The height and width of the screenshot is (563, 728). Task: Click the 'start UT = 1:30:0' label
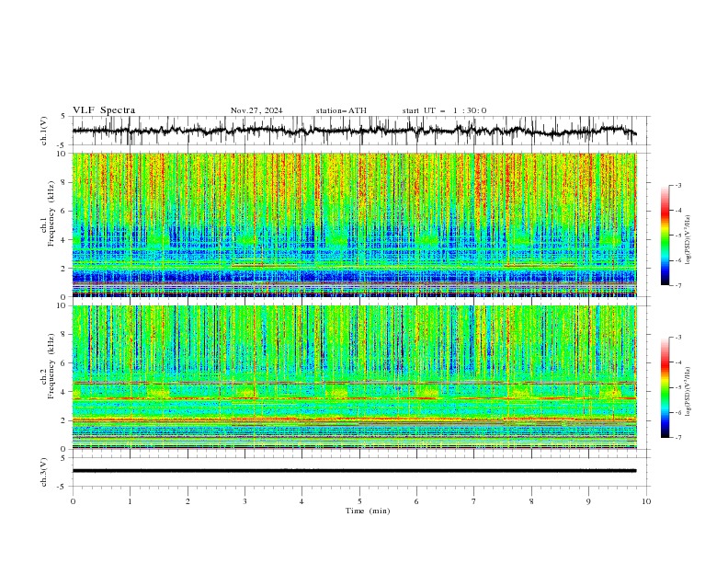(x=444, y=110)
